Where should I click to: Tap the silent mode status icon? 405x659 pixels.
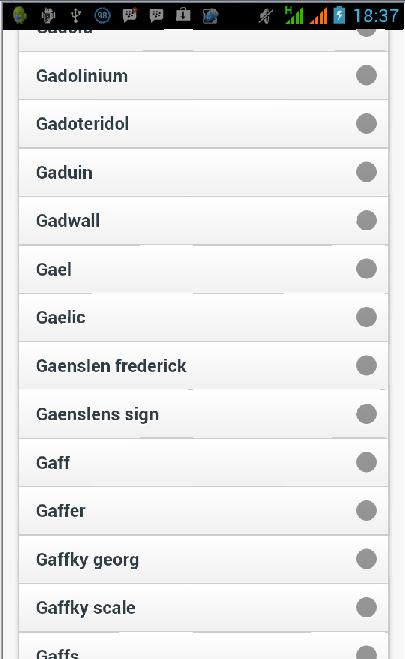[x=266, y=16]
